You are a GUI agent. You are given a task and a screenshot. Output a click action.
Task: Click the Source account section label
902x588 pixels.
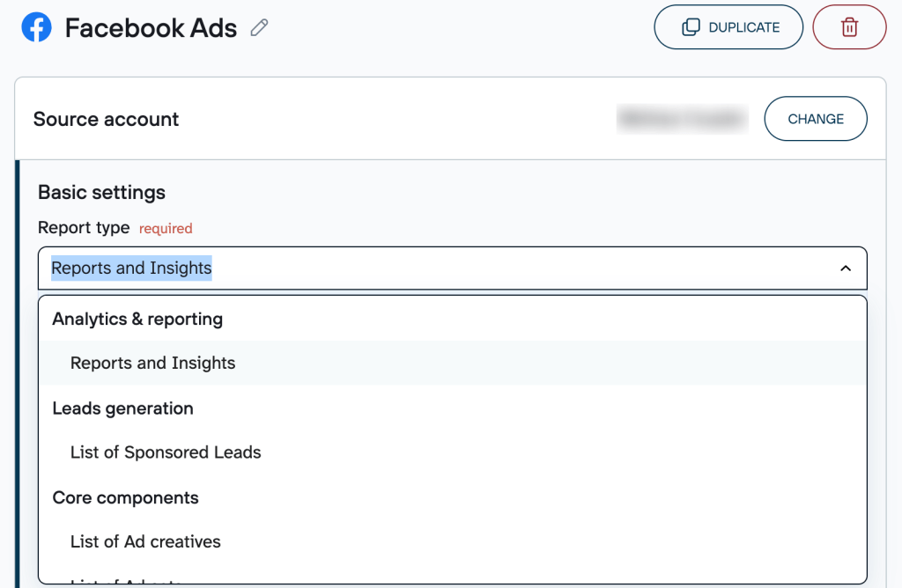[x=106, y=119]
